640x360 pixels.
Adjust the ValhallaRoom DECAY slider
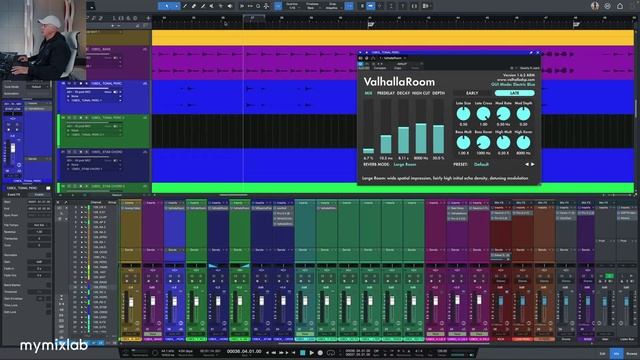click(x=403, y=126)
